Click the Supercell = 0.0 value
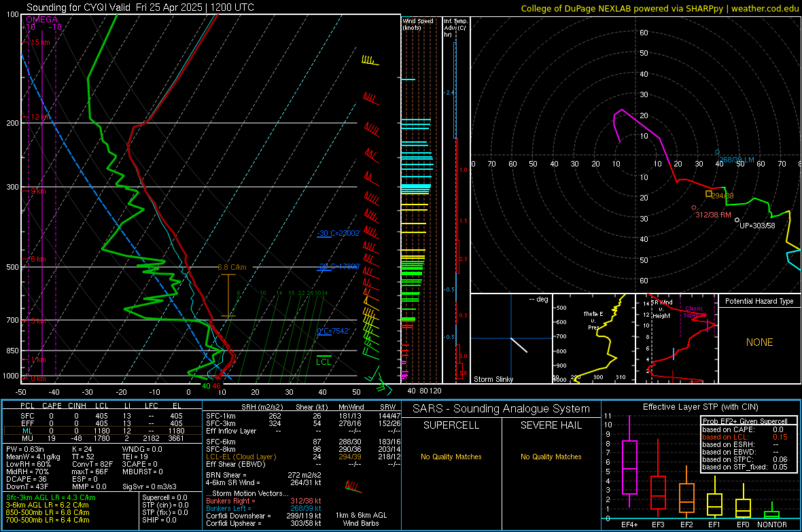This screenshot has height=532, width=802. 164,497
